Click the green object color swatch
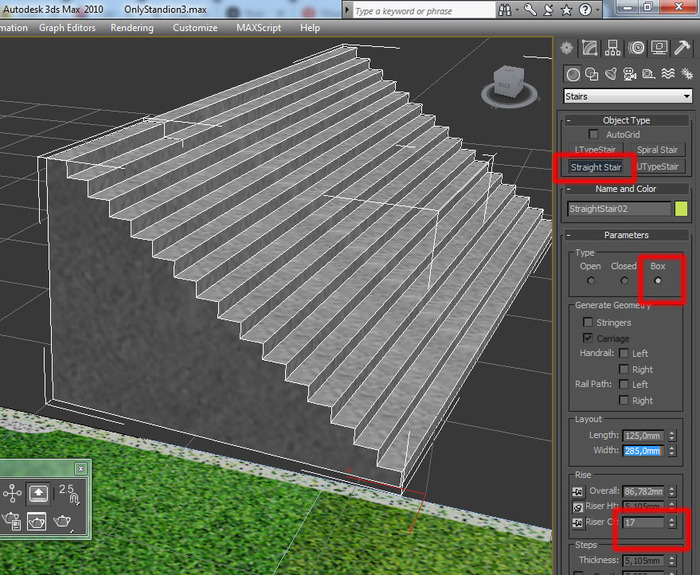 pyautogui.click(x=682, y=209)
